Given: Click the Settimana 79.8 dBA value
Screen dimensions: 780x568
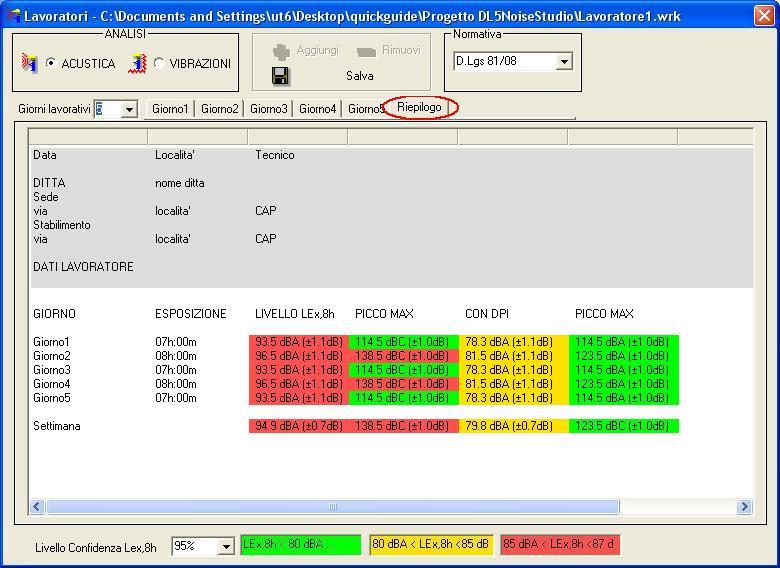Looking at the screenshot, I should click(513, 426).
